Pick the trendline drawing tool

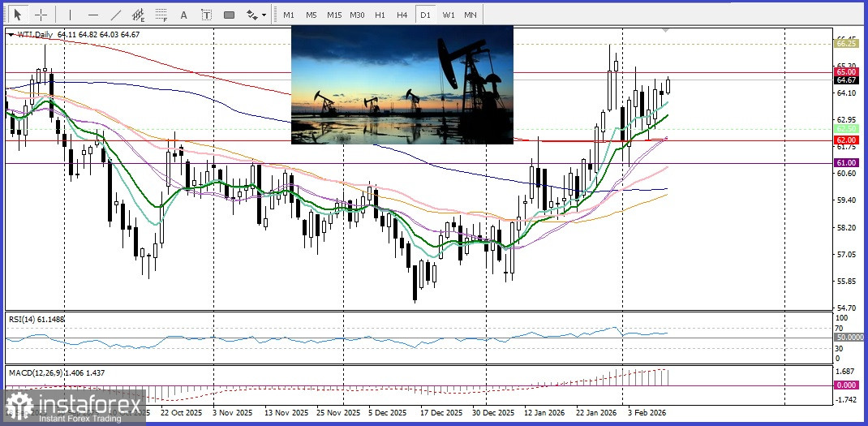click(x=116, y=15)
